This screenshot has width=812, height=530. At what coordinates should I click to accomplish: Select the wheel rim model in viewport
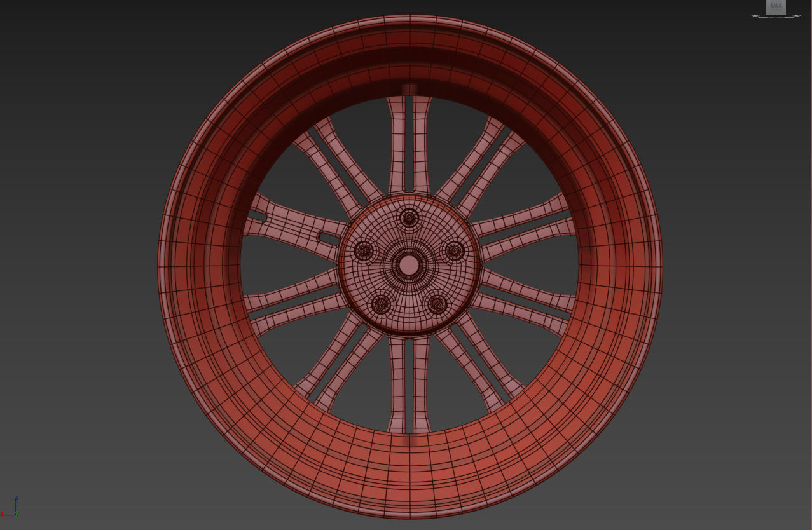(x=410, y=266)
